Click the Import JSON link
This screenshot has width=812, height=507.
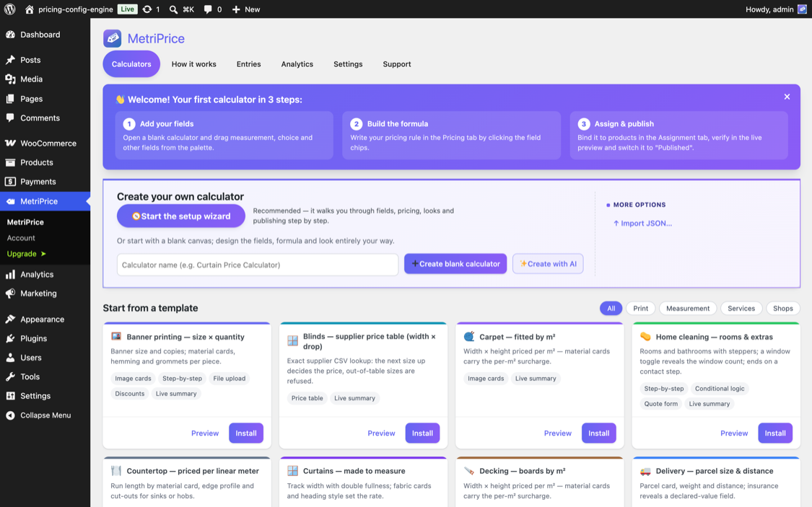point(642,224)
